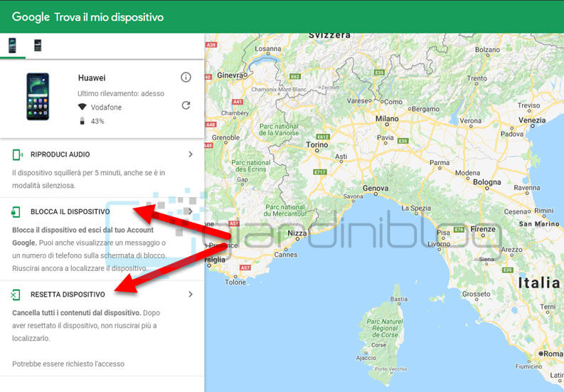
Task: Click the '43%' battery value
Action: (97, 122)
